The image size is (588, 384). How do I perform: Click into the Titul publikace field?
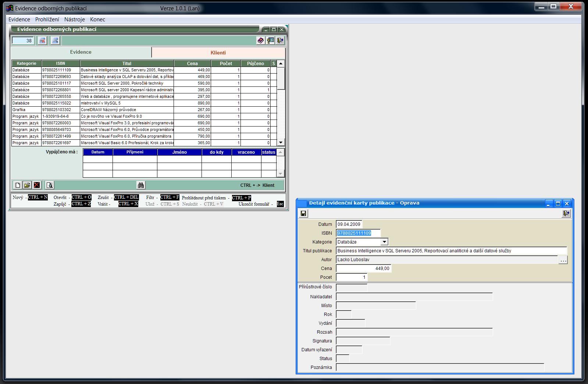click(451, 251)
